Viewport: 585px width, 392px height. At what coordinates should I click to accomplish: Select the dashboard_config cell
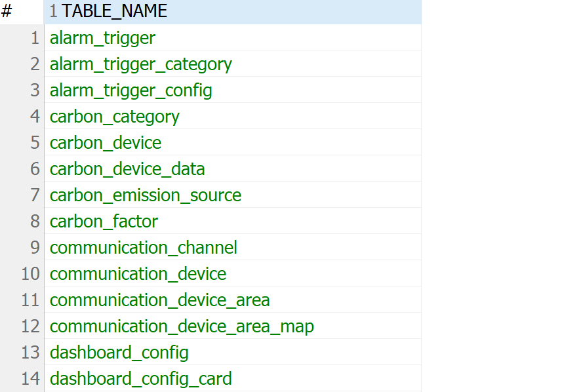tap(119, 352)
